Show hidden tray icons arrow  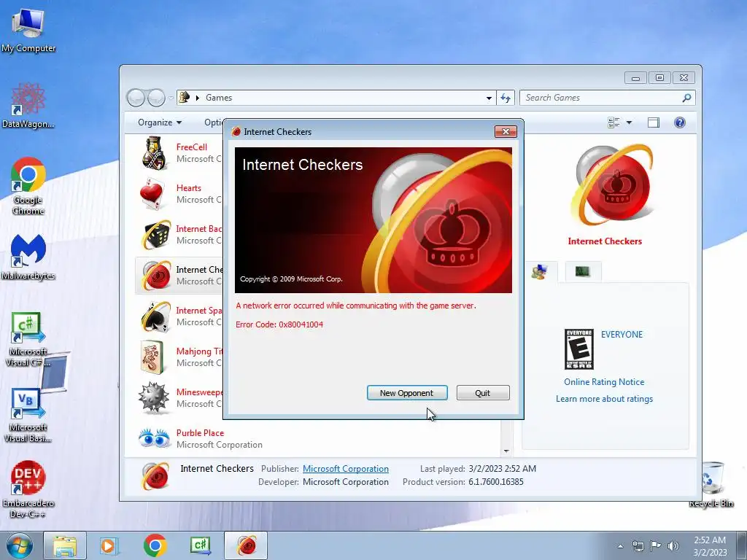click(x=620, y=546)
